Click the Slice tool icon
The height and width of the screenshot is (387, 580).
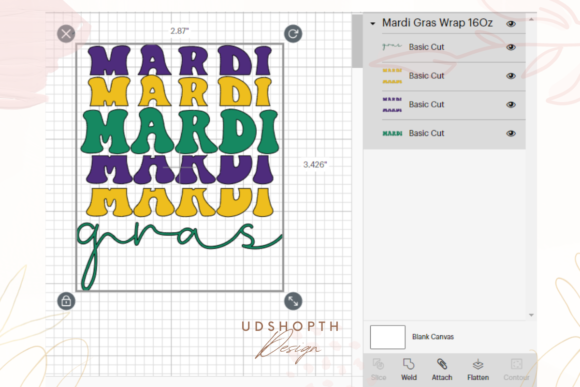378,364
